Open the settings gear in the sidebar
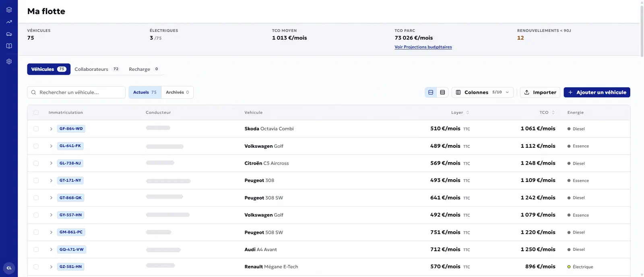Image resolution: width=644 pixels, height=277 pixels. [9, 62]
